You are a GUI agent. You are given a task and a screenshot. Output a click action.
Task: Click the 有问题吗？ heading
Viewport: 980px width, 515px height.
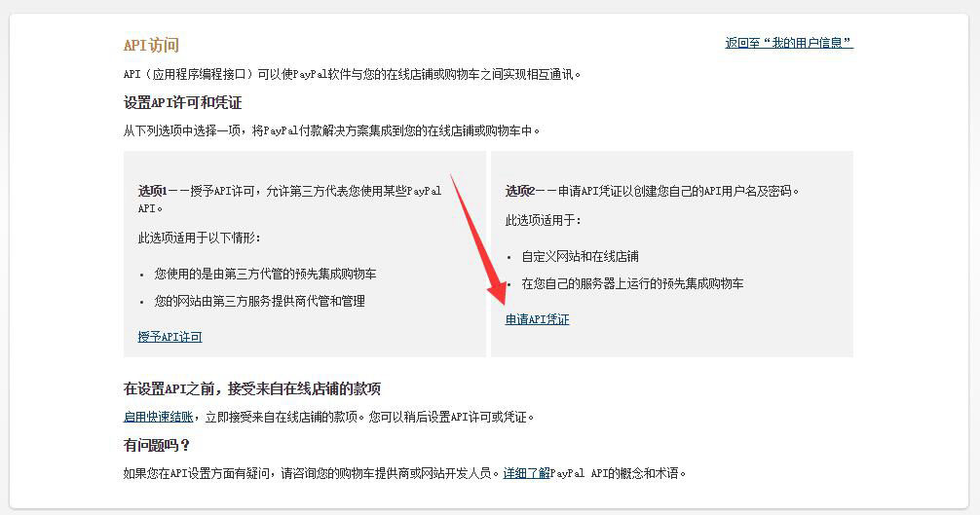click(x=156, y=445)
